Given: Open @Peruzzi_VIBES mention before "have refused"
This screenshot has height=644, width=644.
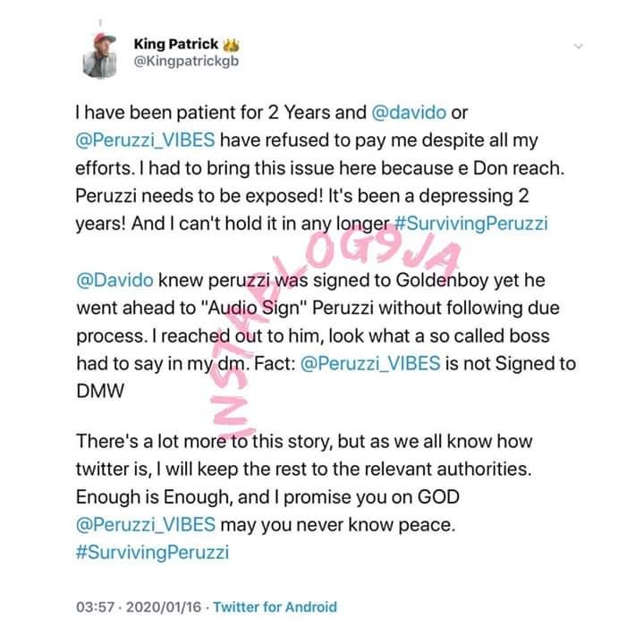Looking at the screenshot, I should point(145,140).
